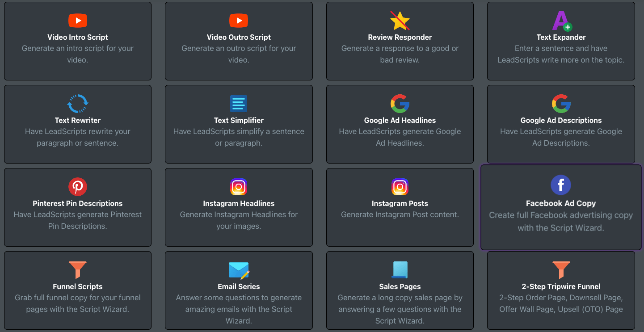Click the funnel icon on 2-Step Tripwire Funnel
This screenshot has height=332, width=644.
tap(560, 269)
